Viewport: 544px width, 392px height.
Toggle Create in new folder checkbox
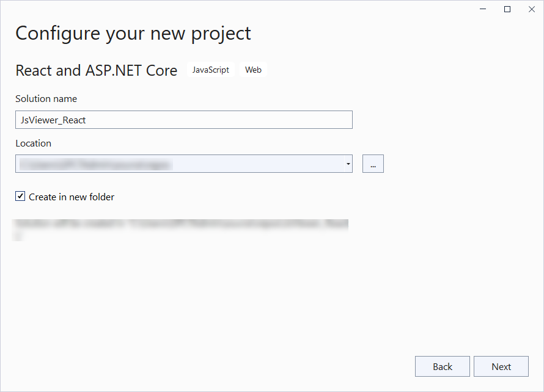coord(20,197)
